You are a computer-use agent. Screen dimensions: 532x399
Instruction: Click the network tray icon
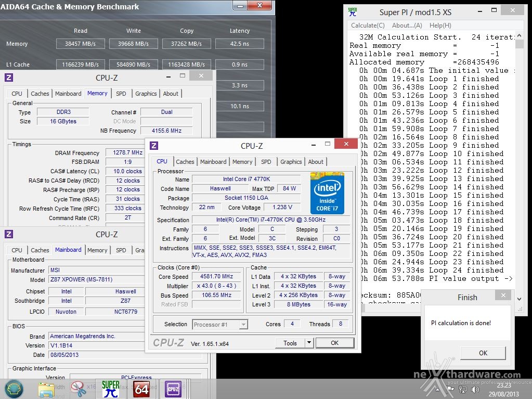pyautogui.click(x=462, y=390)
